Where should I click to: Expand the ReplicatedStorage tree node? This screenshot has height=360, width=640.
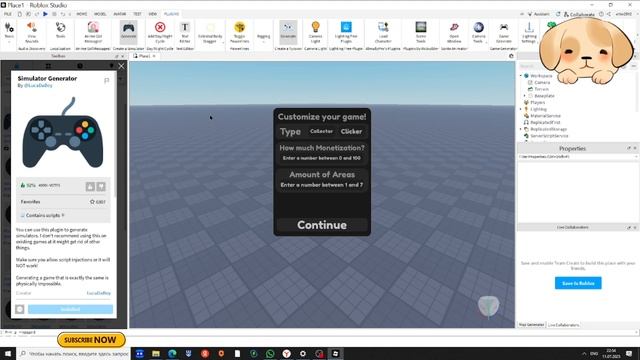coord(521,129)
